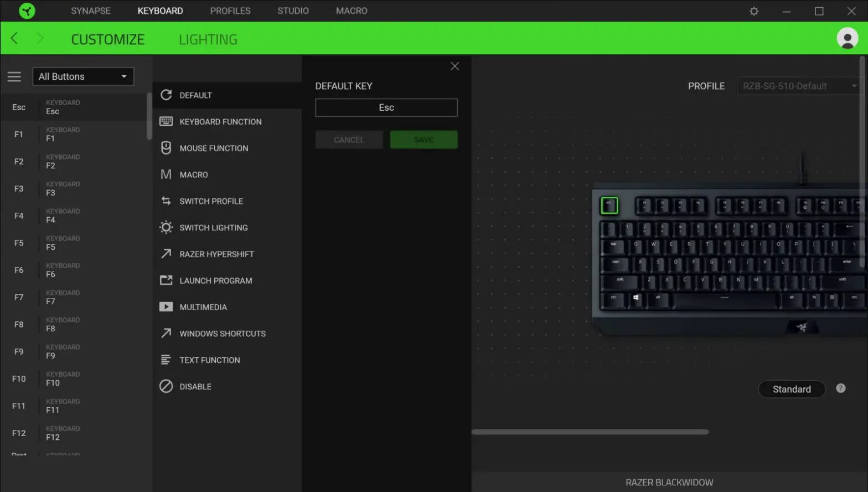The width and height of the screenshot is (868, 492).
Task: Select the F11 row in button list
Action: [x=74, y=406]
